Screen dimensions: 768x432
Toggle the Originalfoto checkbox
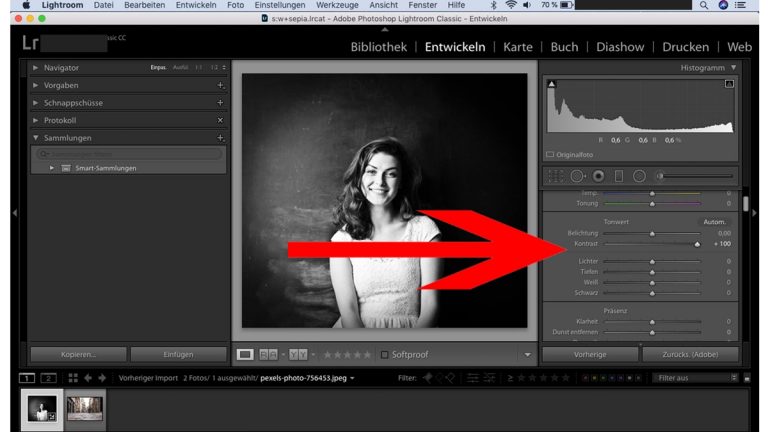pos(550,155)
